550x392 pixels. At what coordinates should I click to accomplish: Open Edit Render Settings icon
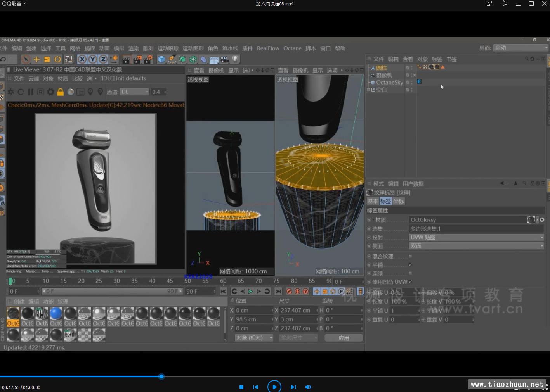(x=148, y=59)
